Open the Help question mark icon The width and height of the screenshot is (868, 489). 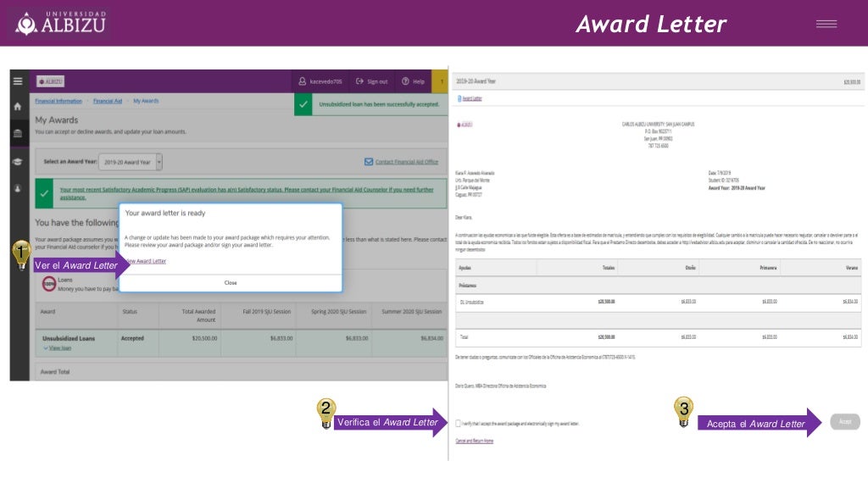click(x=405, y=81)
